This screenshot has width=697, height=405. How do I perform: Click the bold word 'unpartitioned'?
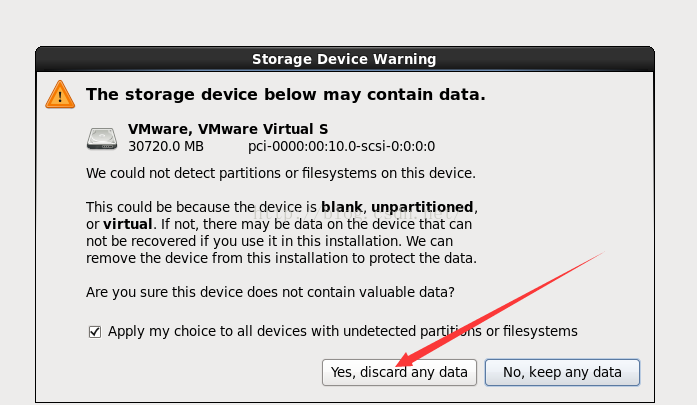422,207
